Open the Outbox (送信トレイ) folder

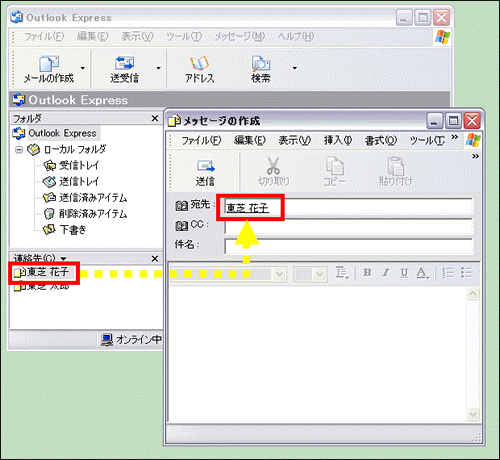79,181
